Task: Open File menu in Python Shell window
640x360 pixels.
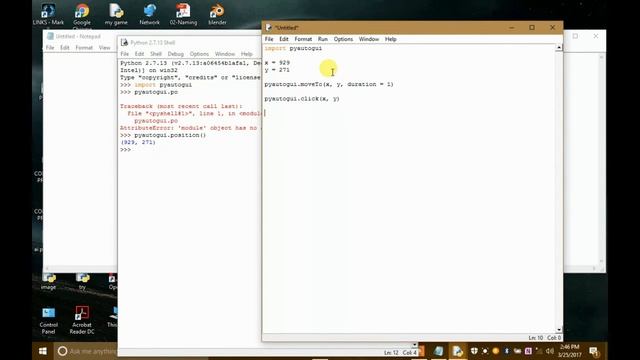Action: (124, 54)
